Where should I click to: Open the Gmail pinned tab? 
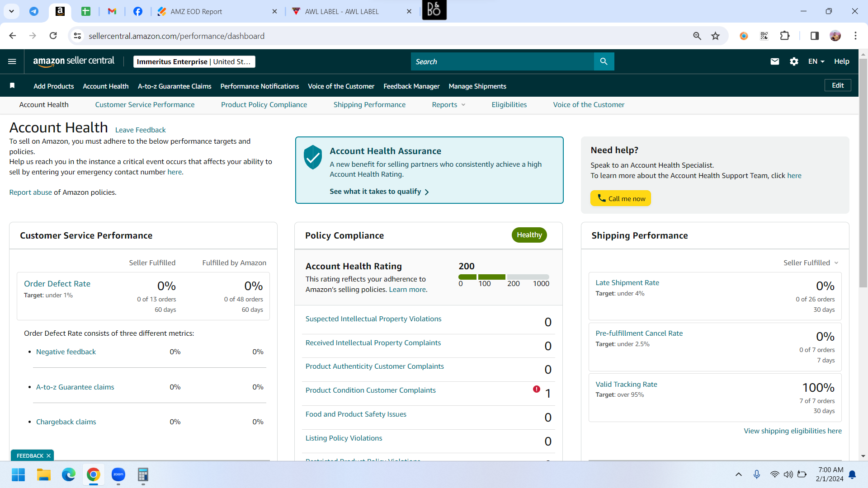coord(112,11)
